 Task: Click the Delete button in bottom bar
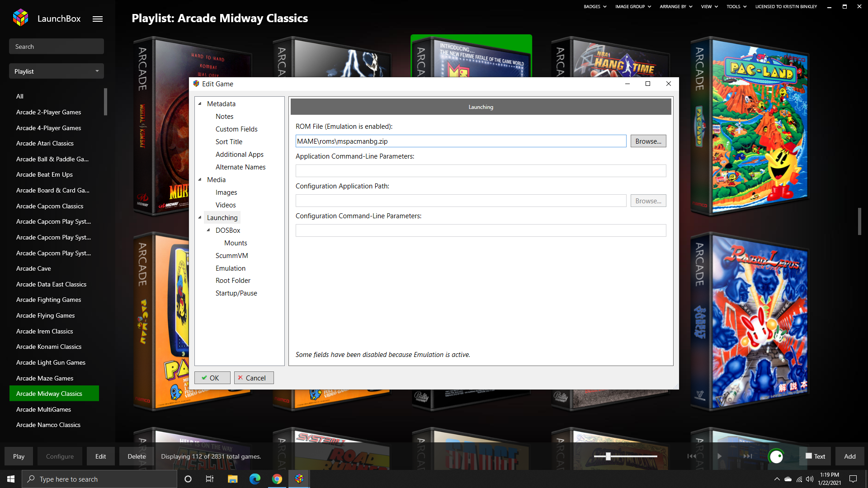pos(137,456)
